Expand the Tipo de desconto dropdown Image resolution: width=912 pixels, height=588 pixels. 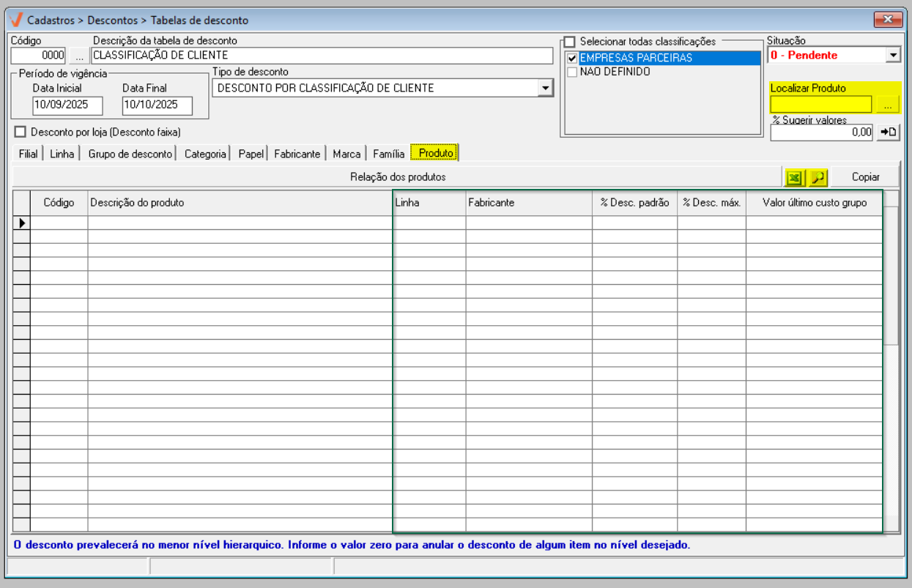click(x=544, y=88)
